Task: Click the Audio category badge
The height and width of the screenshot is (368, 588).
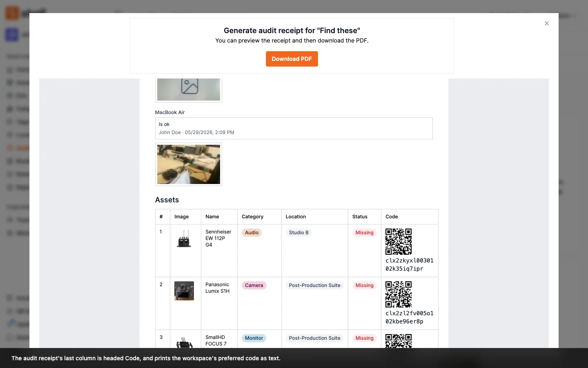Action: (x=252, y=233)
